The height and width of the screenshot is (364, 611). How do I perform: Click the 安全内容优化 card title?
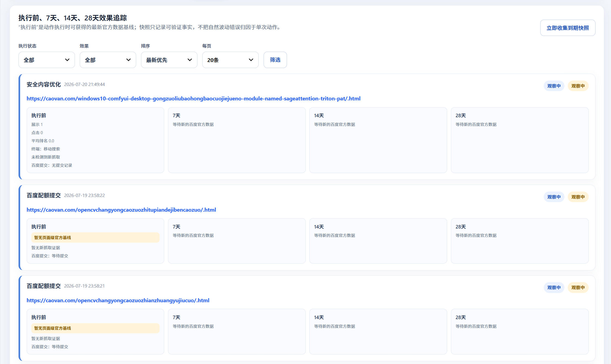tap(44, 85)
